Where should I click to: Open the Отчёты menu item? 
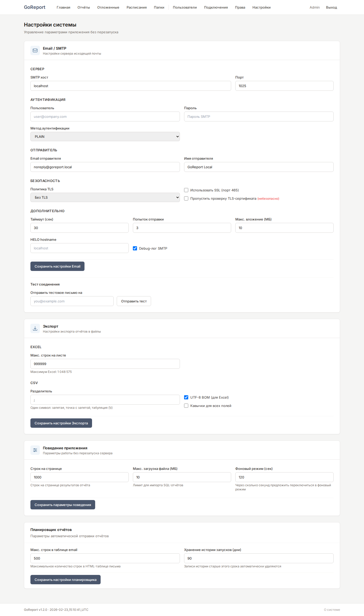point(84,7)
